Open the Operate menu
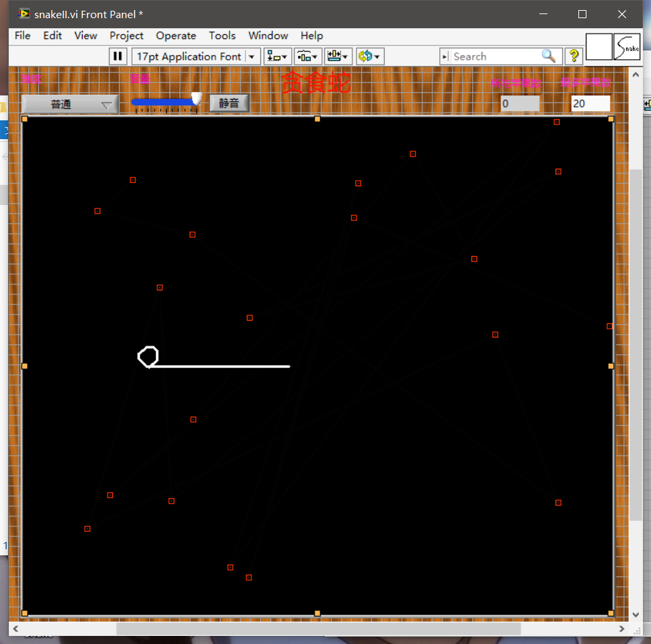651x644 pixels. pyautogui.click(x=176, y=36)
